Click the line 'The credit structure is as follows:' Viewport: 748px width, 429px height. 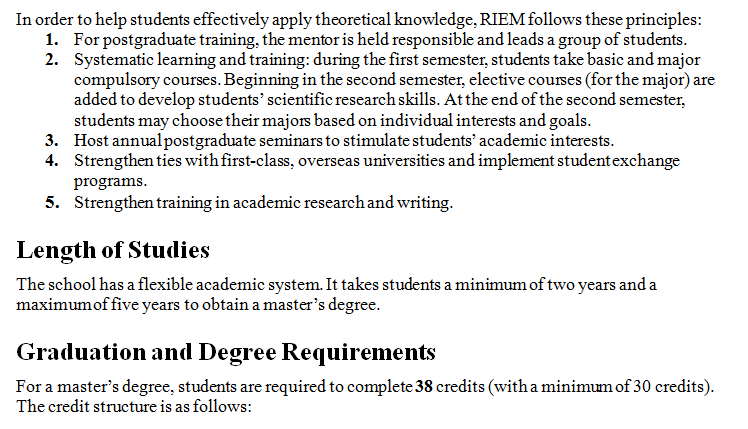point(134,407)
